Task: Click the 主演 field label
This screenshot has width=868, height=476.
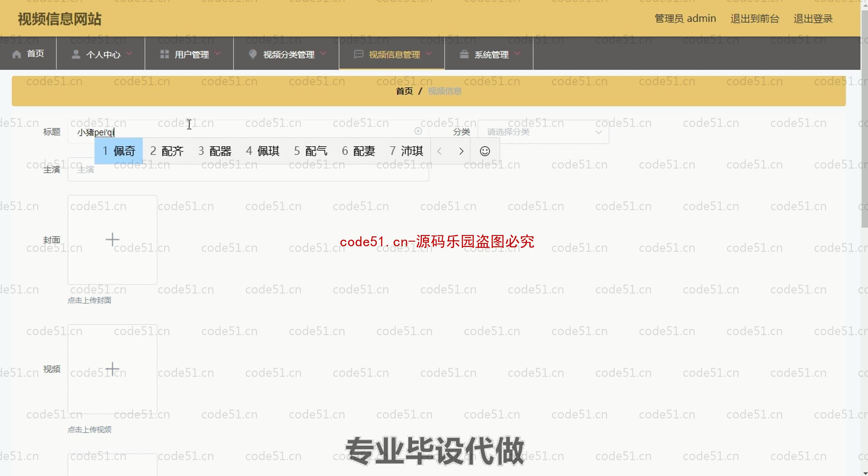Action: coord(52,170)
